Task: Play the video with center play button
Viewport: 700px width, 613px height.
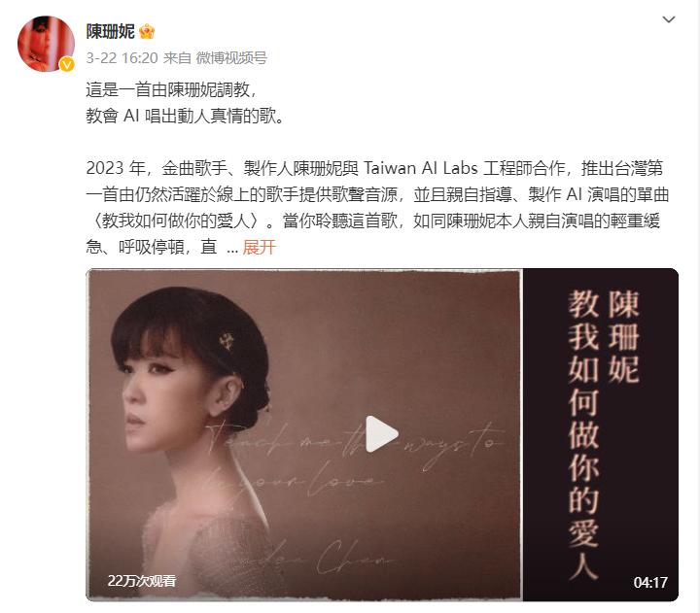Action: 382,433
